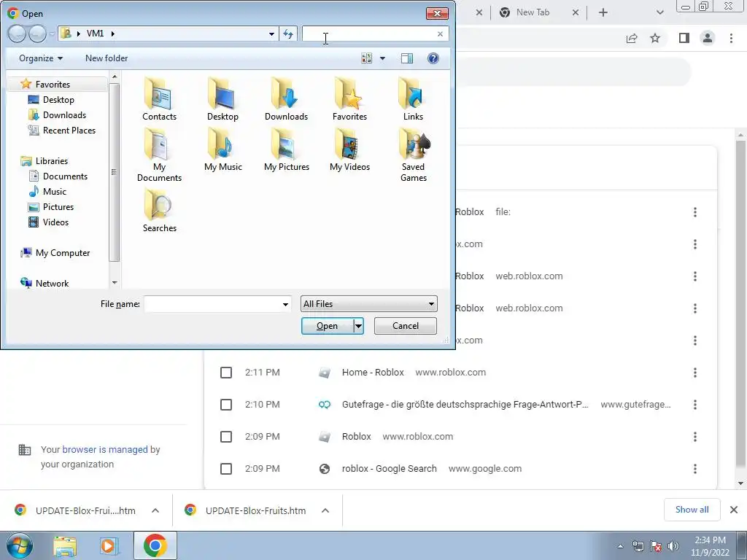Click the navigation pane scrollbar
The height and width of the screenshot is (560, 747).
click(x=115, y=172)
